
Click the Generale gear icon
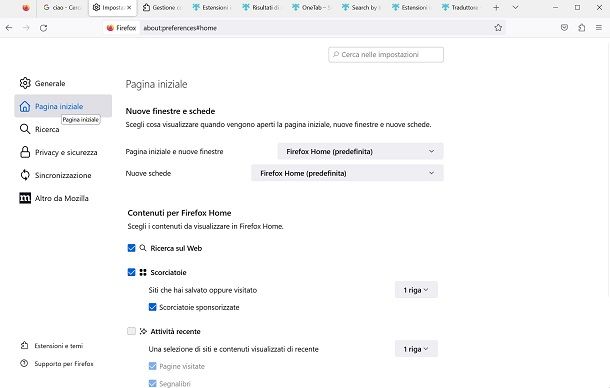point(25,83)
